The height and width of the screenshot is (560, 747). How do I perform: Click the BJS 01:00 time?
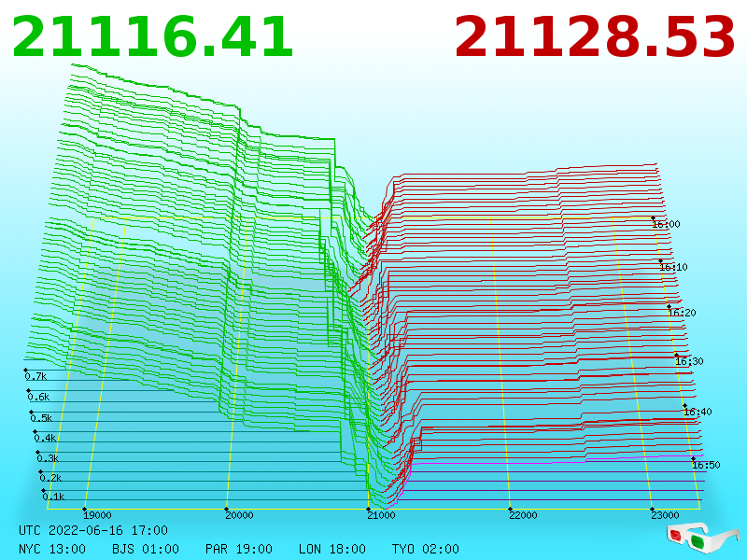click(x=146, y=549)
